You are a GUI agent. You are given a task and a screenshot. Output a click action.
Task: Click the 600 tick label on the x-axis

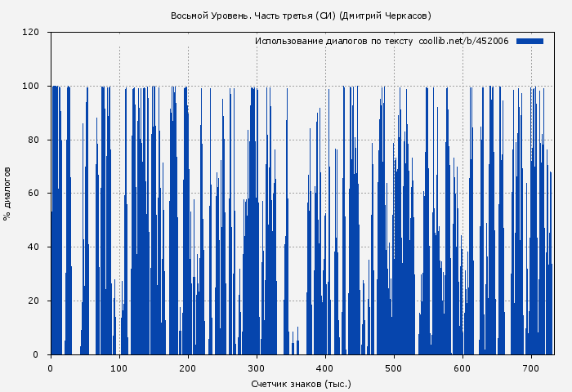463,367
